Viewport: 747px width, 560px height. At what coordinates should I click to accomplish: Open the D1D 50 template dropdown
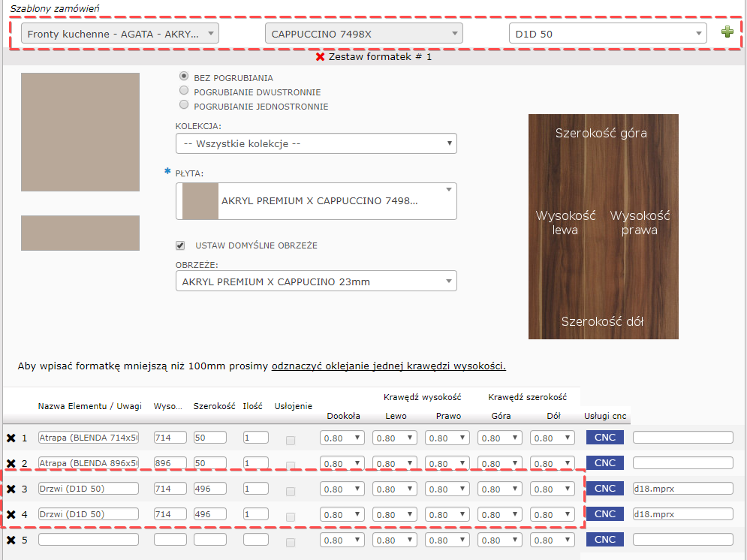(607, 34)
